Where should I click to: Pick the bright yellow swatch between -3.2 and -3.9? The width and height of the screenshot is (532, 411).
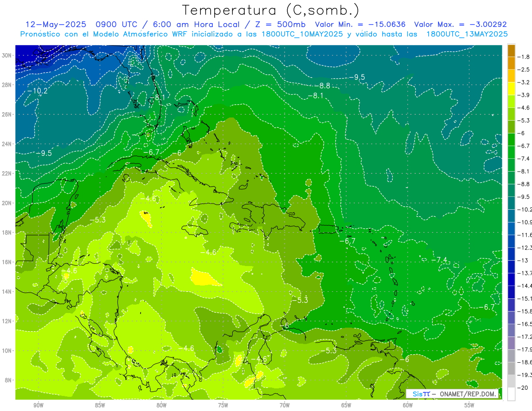511,89
